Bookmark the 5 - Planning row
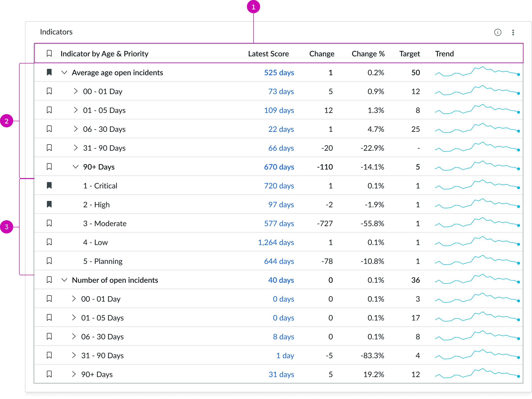This screenshot has width=532, height=399. [x=49, y=261]
